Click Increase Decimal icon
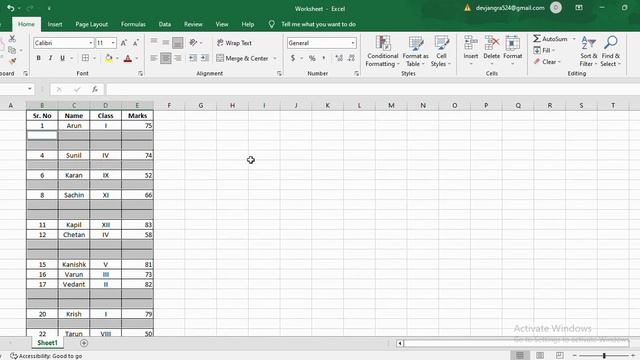Viewport: 640px width, 360px height. (339, 58)
